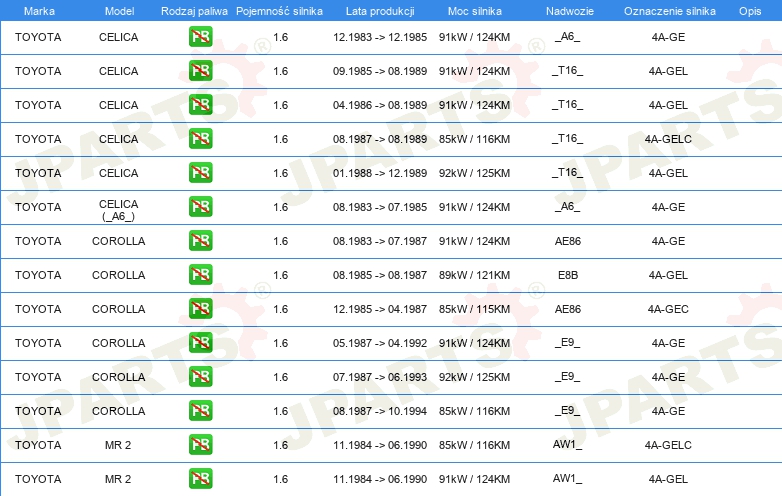
Task: Click fuel icon in MR 2 4A-GEL row
Action: [200, 479]
